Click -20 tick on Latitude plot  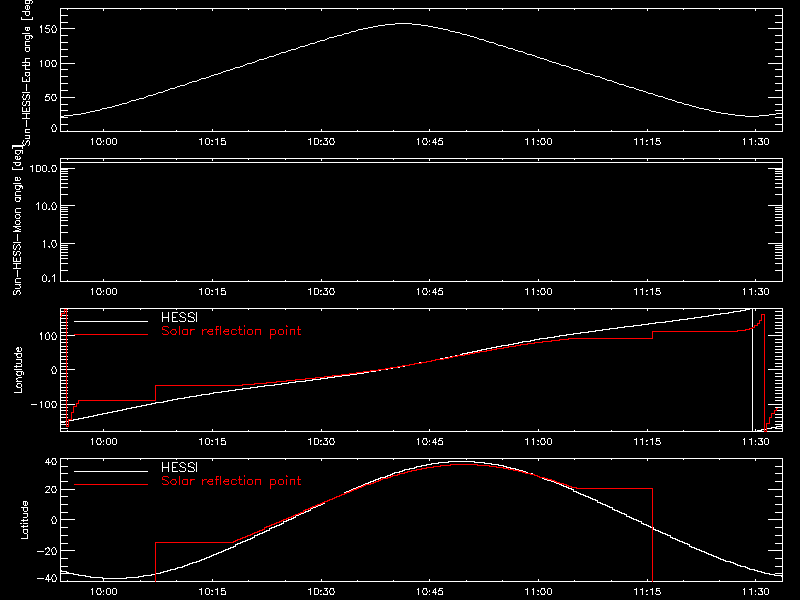pyautogui.click(x=47, y=551)
